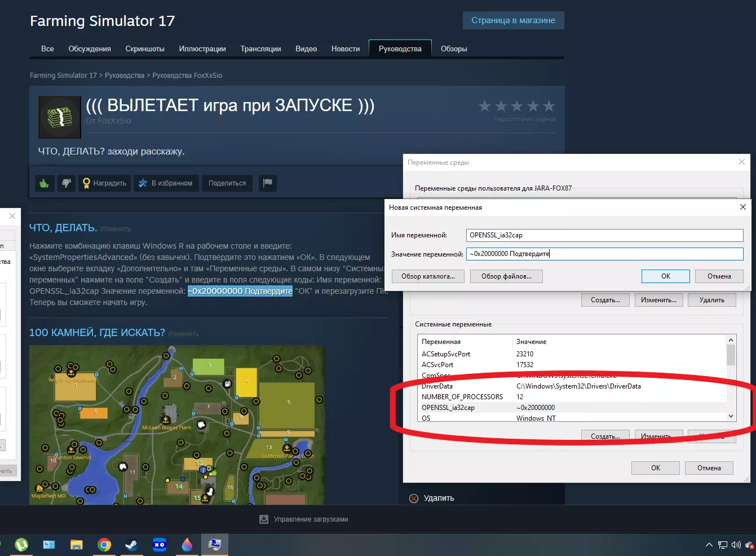Open the volume tray icon

coord(736,545)
